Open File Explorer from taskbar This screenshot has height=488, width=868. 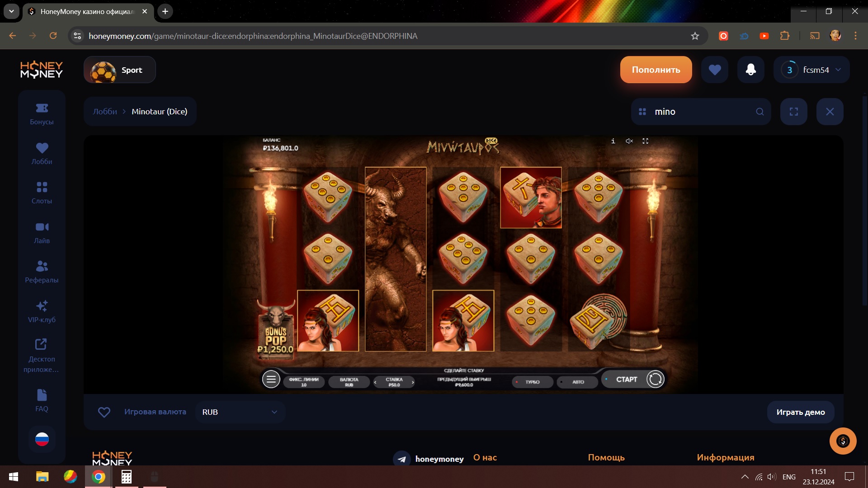click(42, 477)
